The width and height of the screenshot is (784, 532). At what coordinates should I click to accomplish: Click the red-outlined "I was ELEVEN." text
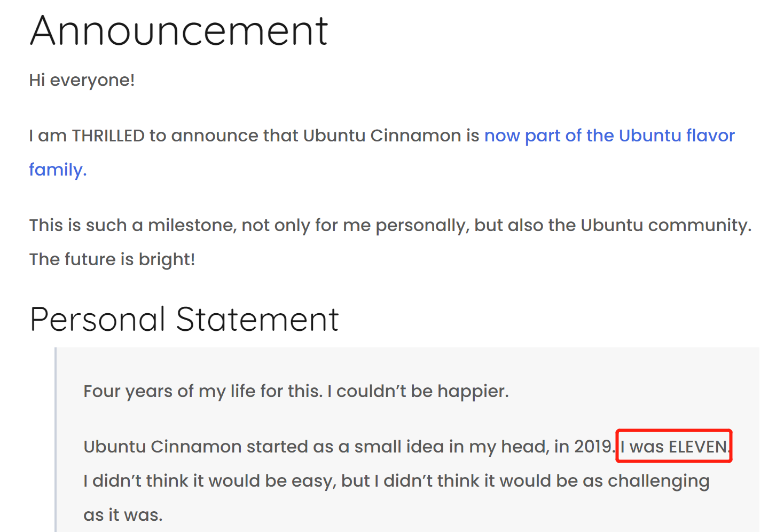[675, 446]
